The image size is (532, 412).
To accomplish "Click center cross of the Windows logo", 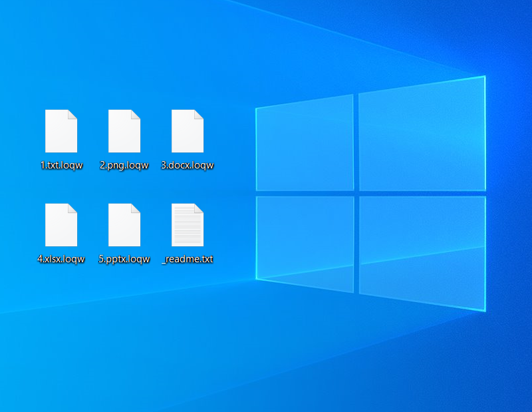I will click(356, 193).
